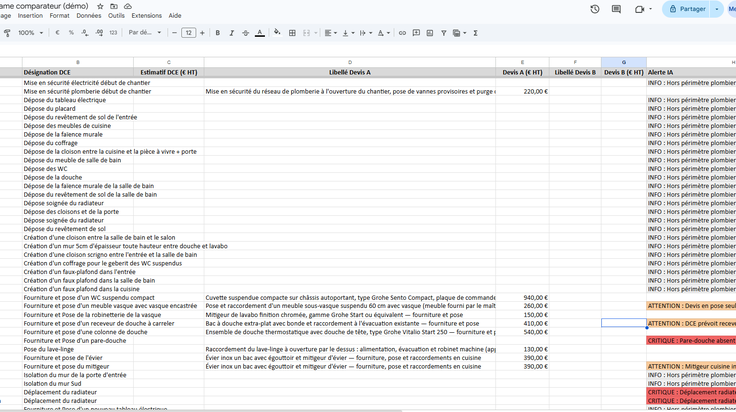Image resolution: width=736 pixels, height=412 pixels.
Task: Click the Partager share button
Action: click(687, 9)
